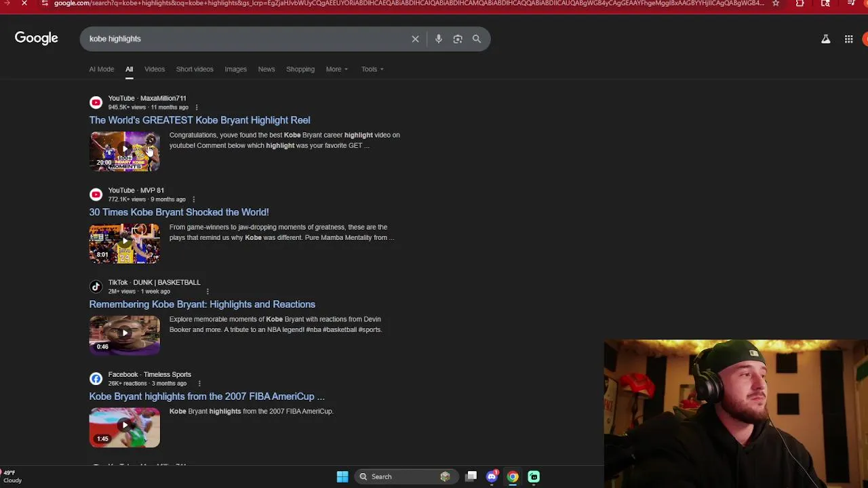
Task: Open three-dot menu for TikTok result
Action: tap(208, 291)
